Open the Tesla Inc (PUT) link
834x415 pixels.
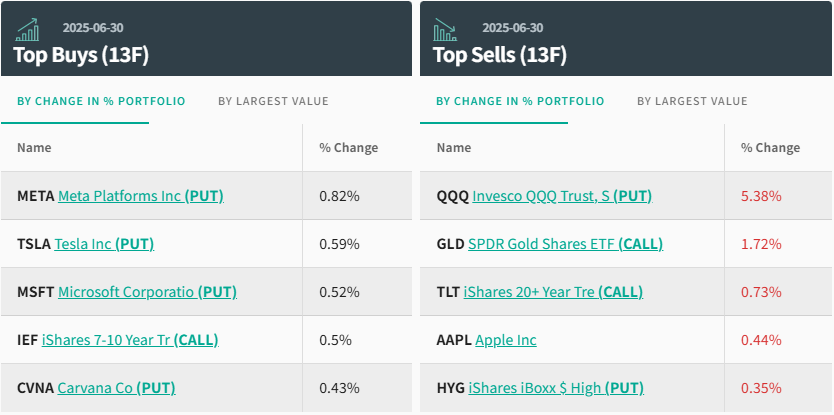click(x=104, y=244)
